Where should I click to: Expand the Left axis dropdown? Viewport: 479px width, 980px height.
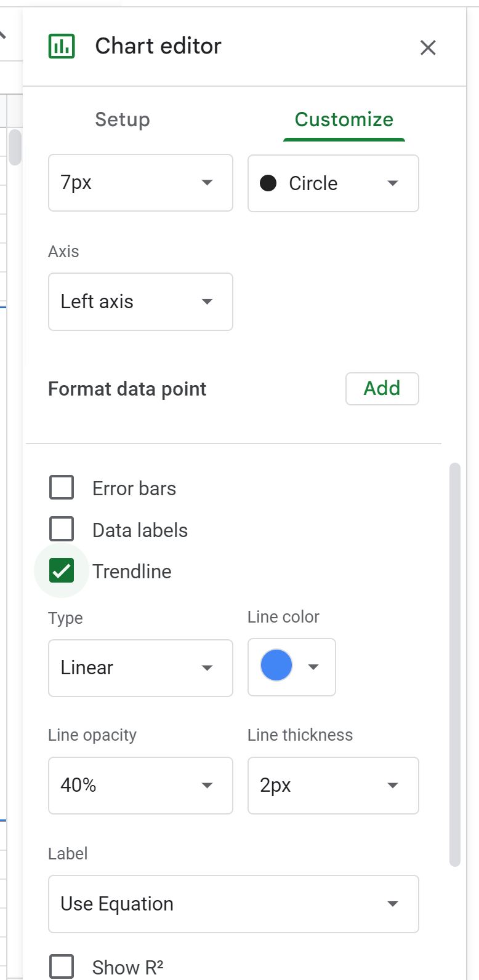coord(140,301)
